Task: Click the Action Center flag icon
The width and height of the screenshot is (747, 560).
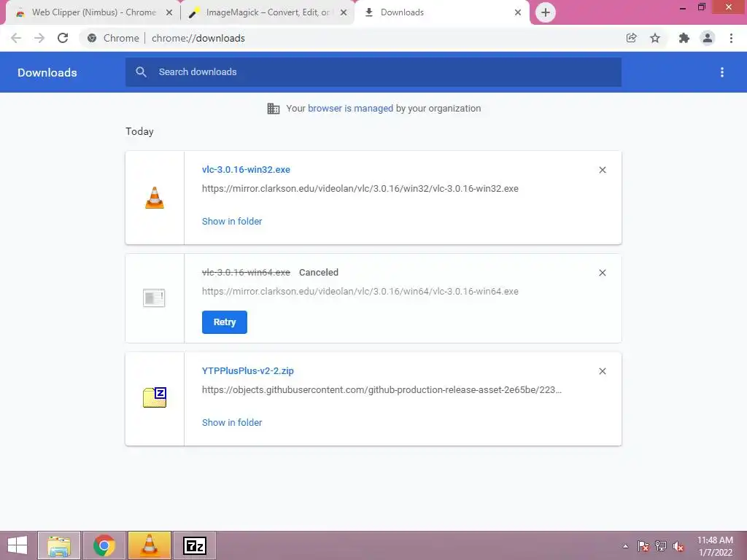Action: pyautogui.click(x=643, y=546)
